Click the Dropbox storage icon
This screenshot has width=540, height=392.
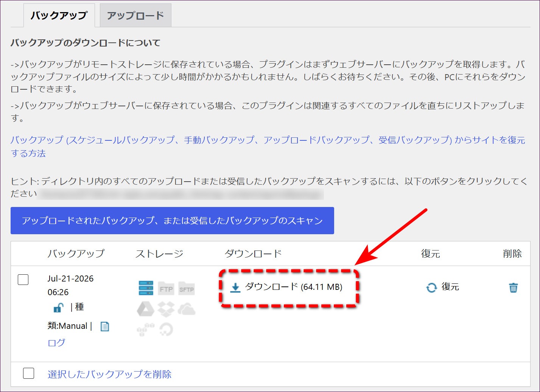pyautogui.click(x=166, y=309)
